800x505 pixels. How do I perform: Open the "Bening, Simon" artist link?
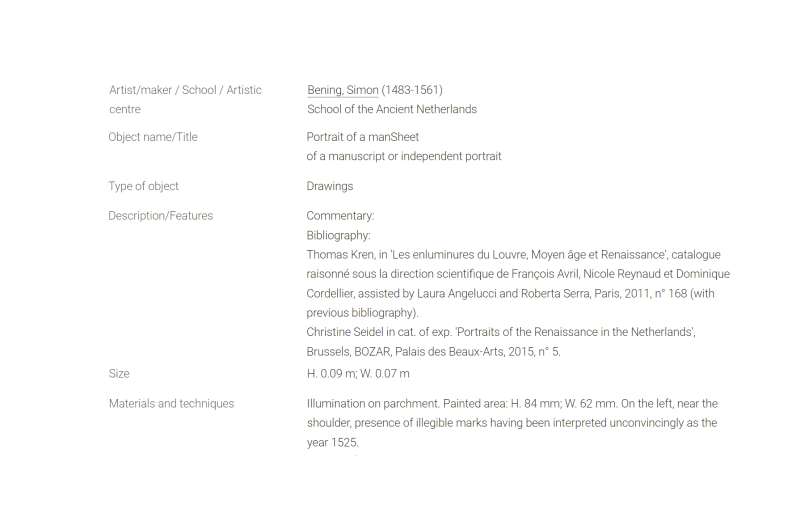342,90
